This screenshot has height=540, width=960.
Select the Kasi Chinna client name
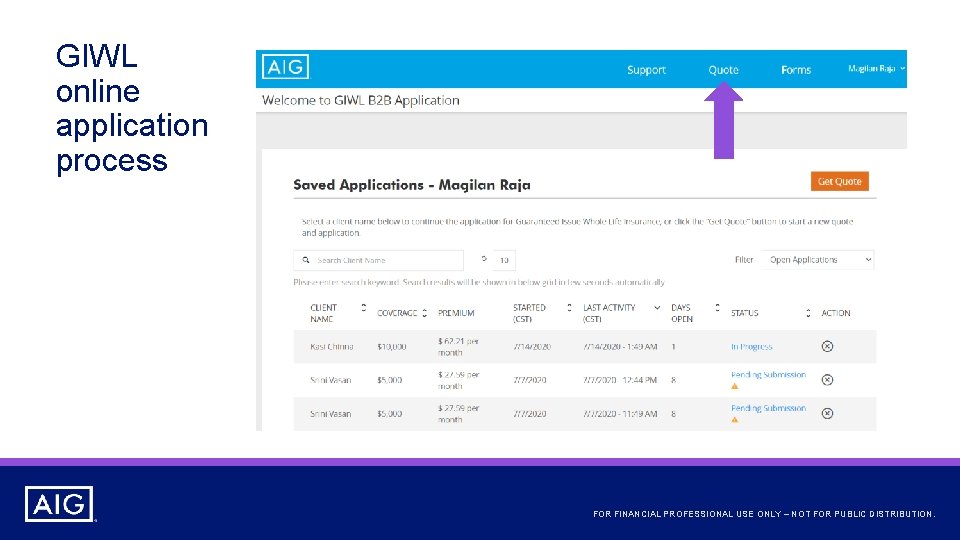(331, 347)
